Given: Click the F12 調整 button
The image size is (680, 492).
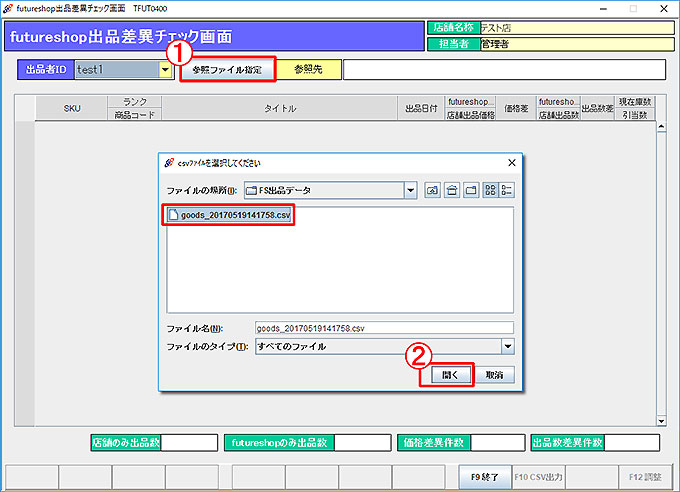Looking at the screenshot, I should (x=645, y=477).
